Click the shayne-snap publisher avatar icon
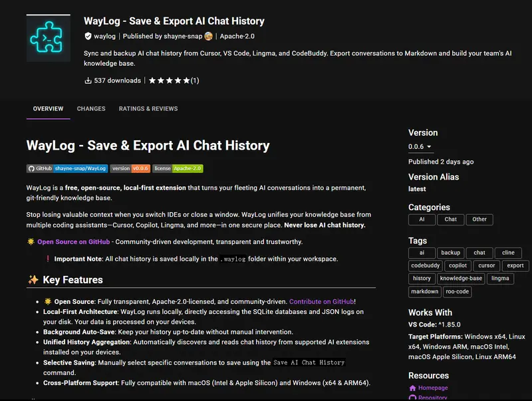This screenshot has height=401, width=532. click(x=208, y=37)
